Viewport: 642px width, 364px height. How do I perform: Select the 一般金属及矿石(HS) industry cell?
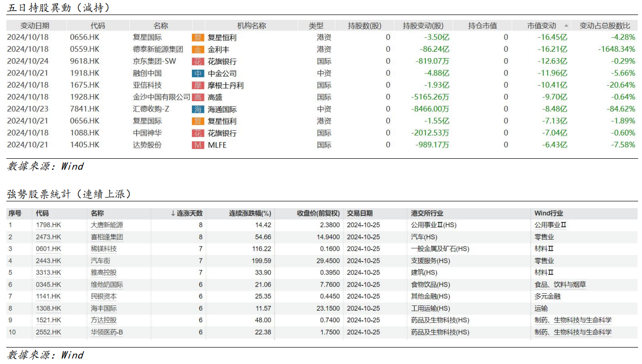[x=440, y=249]
